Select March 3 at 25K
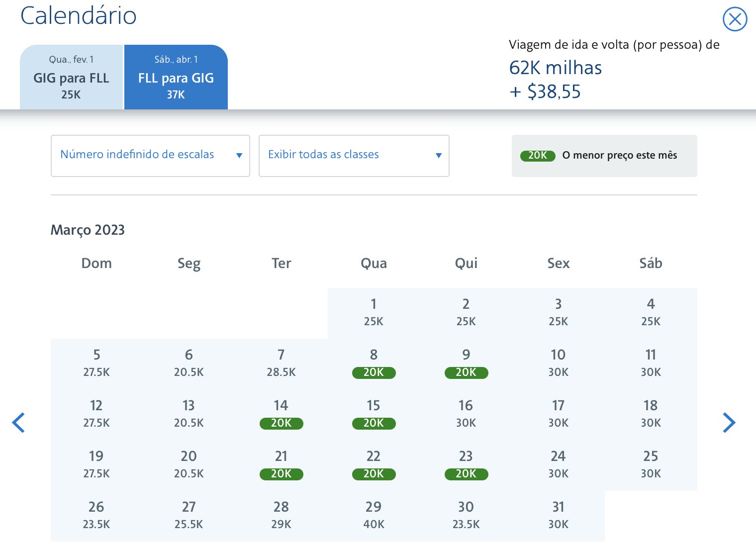Viewport: 756px width, 546px height. 559,313
